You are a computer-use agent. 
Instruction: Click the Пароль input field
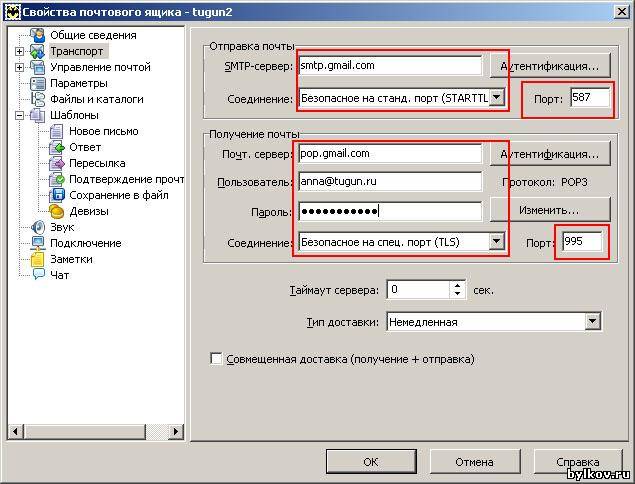point(390,211)
